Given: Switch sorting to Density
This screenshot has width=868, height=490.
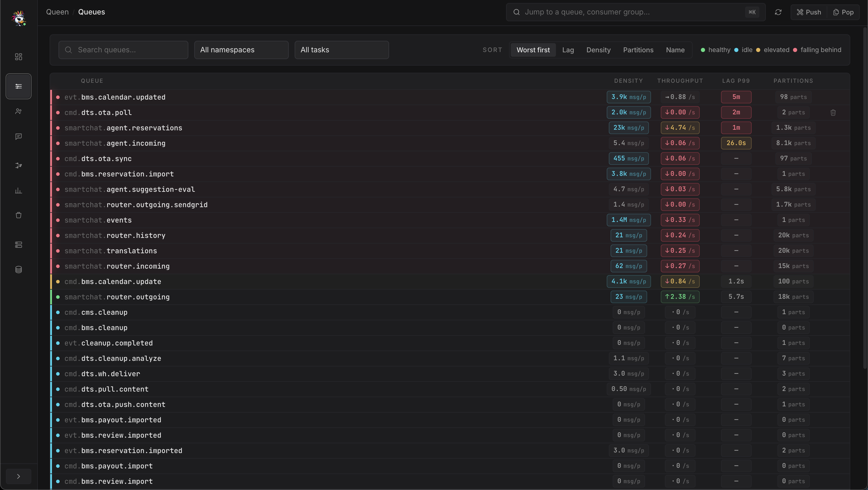Looking at the screenshot, I should pyautogui.click(x=598, y=50).
